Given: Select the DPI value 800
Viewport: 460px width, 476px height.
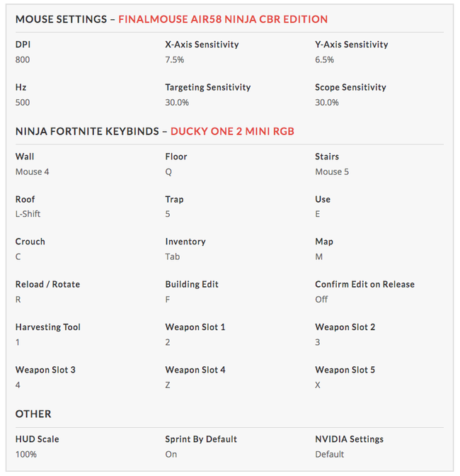Looking at the screenshot, I should point(23,59).
